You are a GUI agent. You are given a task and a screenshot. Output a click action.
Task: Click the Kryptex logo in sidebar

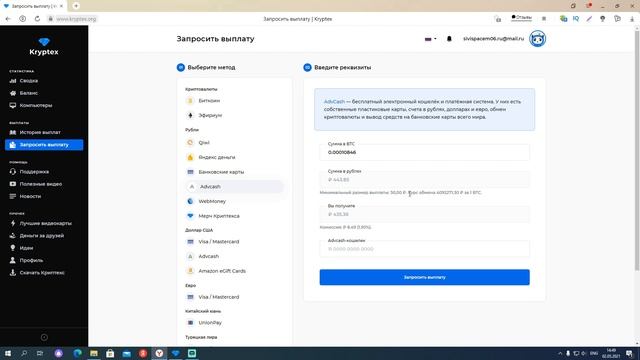44,47
